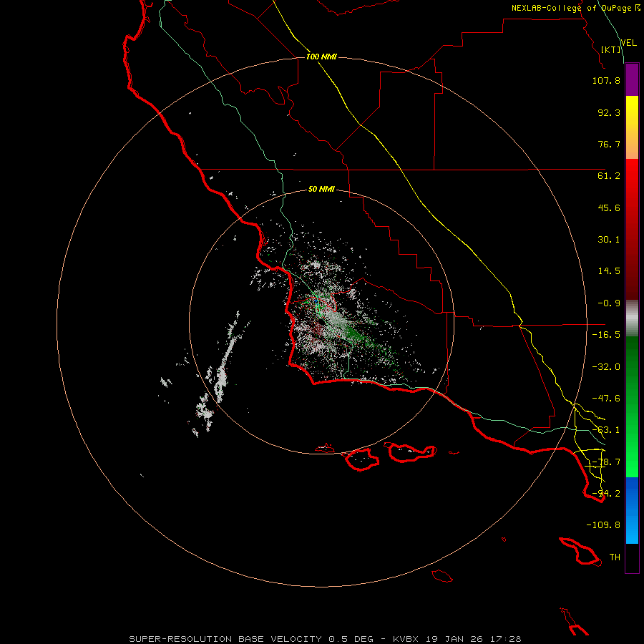Click the 92.3 velocity scale value
The height and width of the screenshot is (644, 644).
(609, 112)
